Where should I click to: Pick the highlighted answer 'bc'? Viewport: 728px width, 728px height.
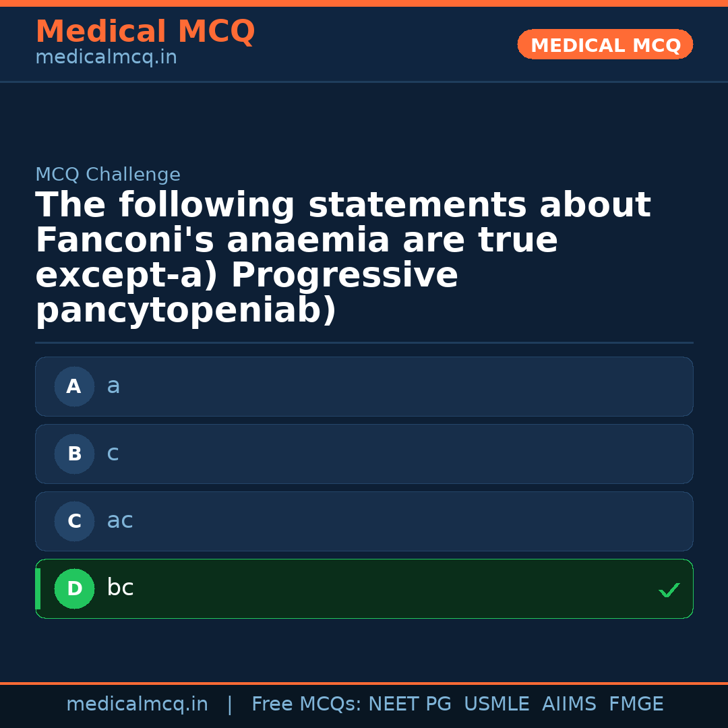click(x=364, y=588)
